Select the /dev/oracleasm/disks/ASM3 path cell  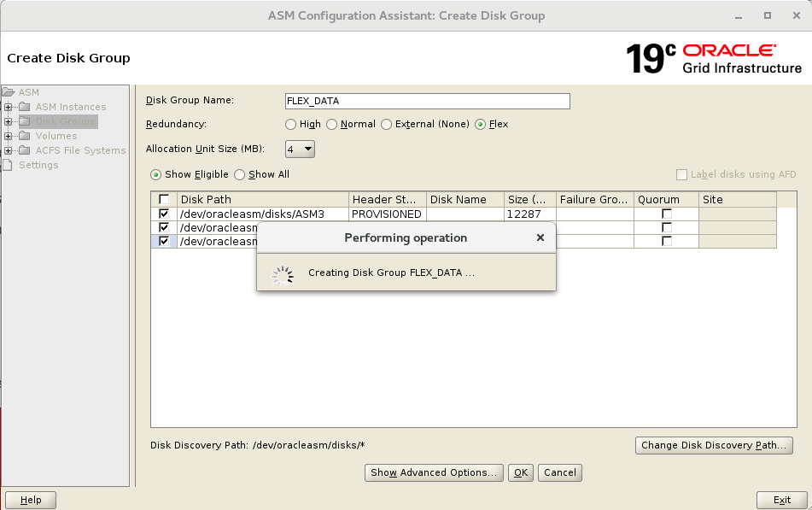pyautogui.click(x=262, y=214)
